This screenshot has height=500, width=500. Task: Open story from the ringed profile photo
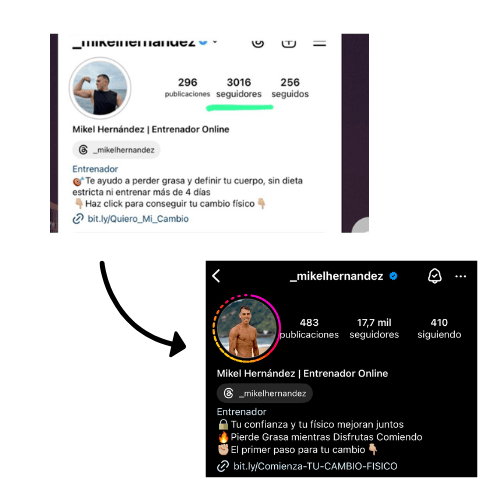coord(247,328)
